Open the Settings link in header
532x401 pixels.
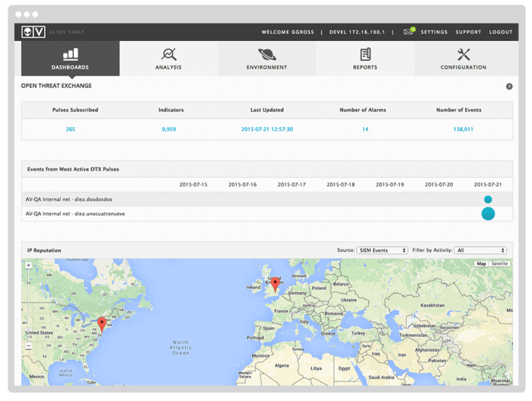pos(434,32)
